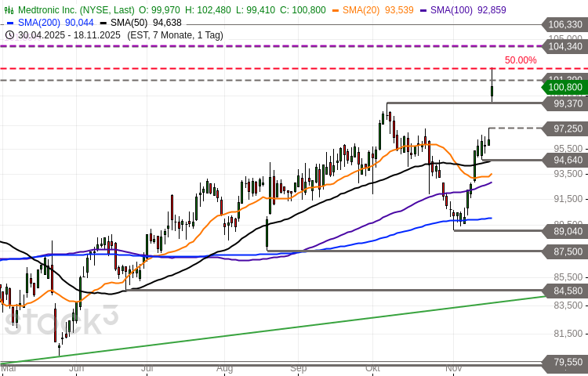Click the 84,580 support level tag
Viewport: 588px width, 376px height.
click(564, 291)
